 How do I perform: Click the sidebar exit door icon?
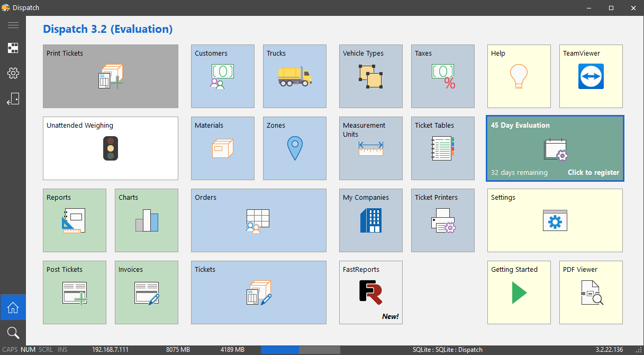click(13, 99)
